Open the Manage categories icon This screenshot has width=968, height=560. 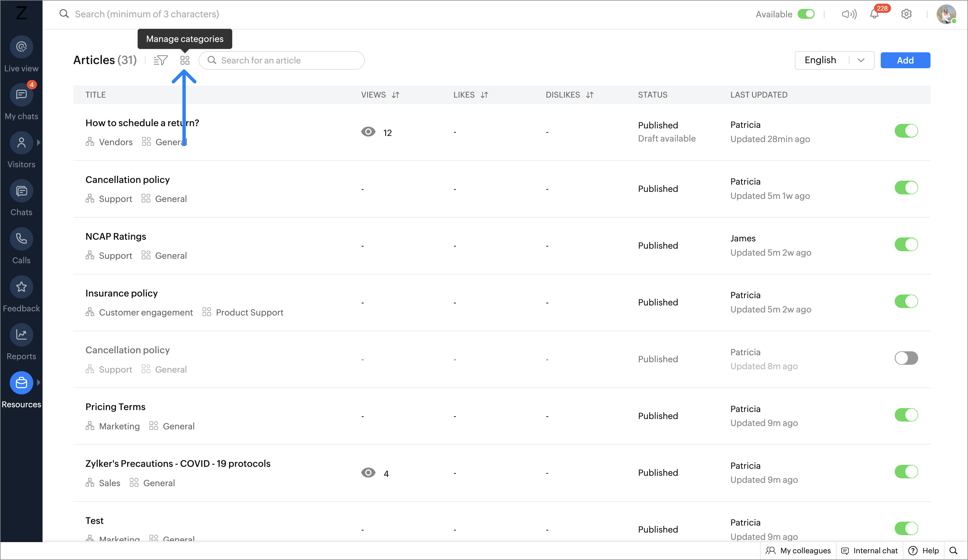click(x=185, y=60)
